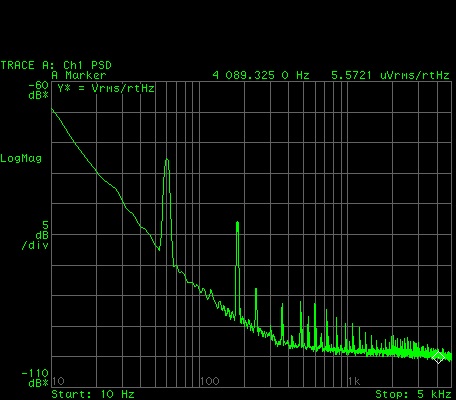Click the 'Stop: 5 kHz' label
Image resolution: width=456 pixels, height=400 pixels.
[x=413, y=394]
